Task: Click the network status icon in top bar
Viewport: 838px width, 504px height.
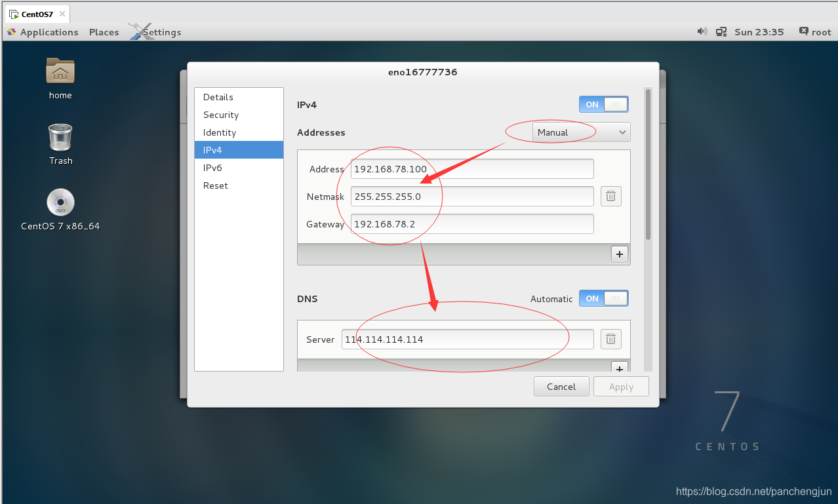Action: tap(721, 31)
